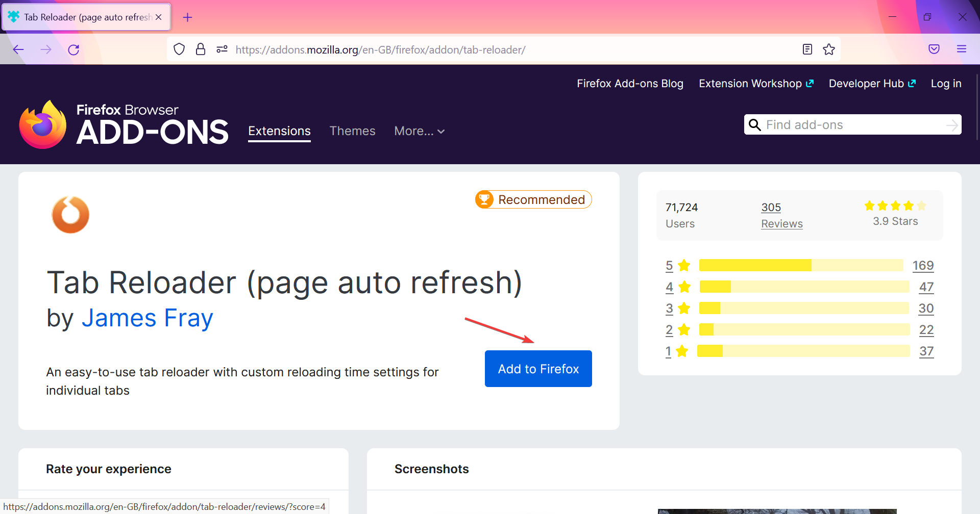Save the page to Pocket
This screenshot has height=514, width=980.
point(934,49)
